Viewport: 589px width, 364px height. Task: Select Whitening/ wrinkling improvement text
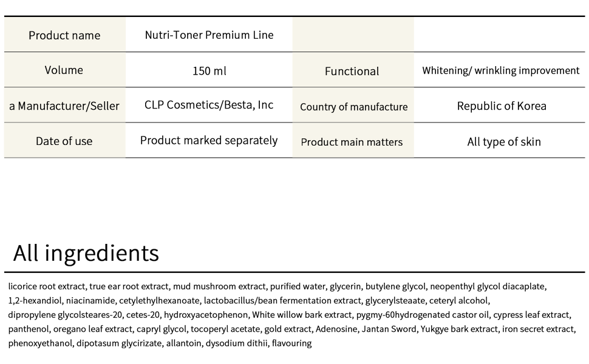[501, 70]
